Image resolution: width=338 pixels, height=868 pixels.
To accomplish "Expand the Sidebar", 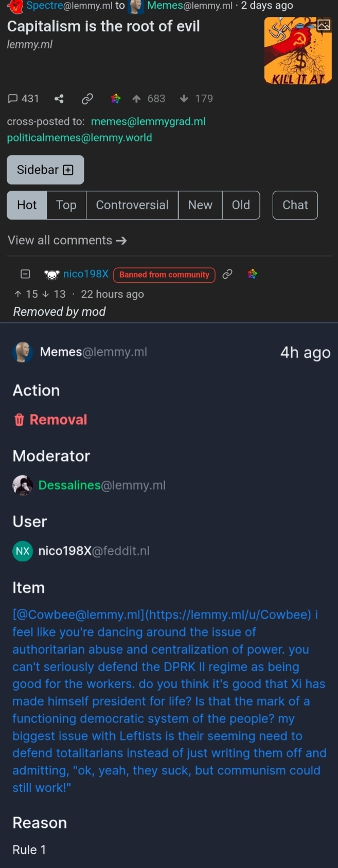I will [x=45, y=170].
